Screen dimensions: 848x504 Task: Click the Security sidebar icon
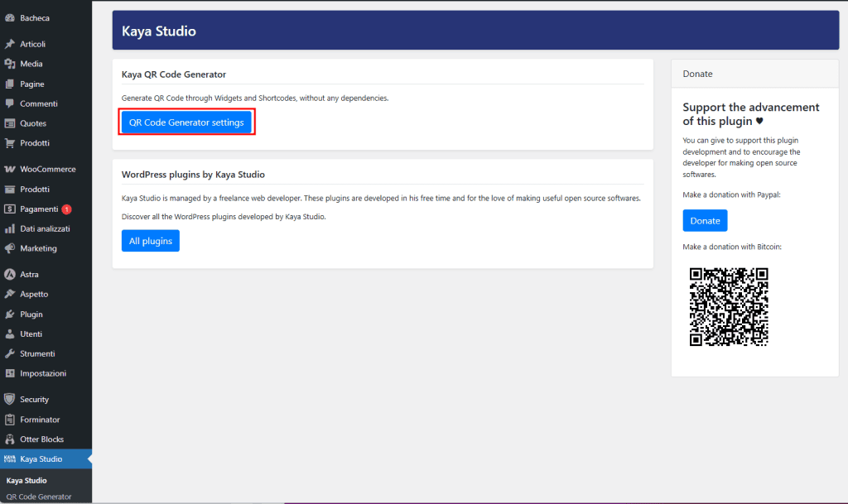[x=12, y=399]
